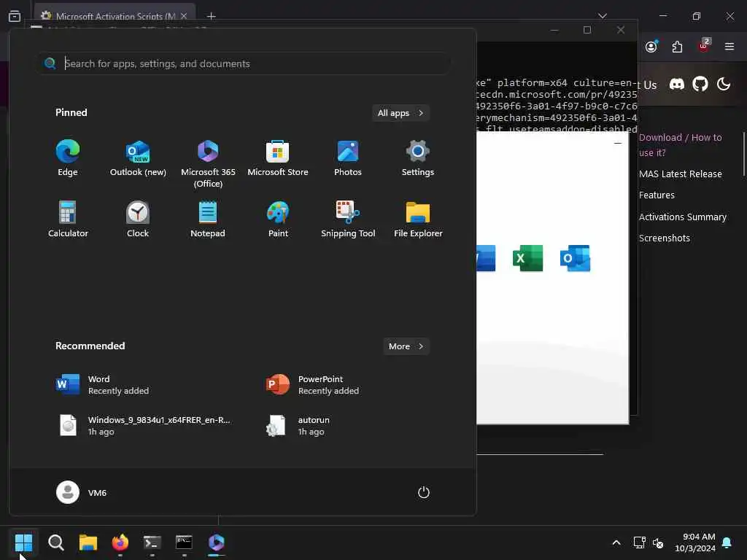Launch Photos app

pyautogui.click(x=348, y=158)
